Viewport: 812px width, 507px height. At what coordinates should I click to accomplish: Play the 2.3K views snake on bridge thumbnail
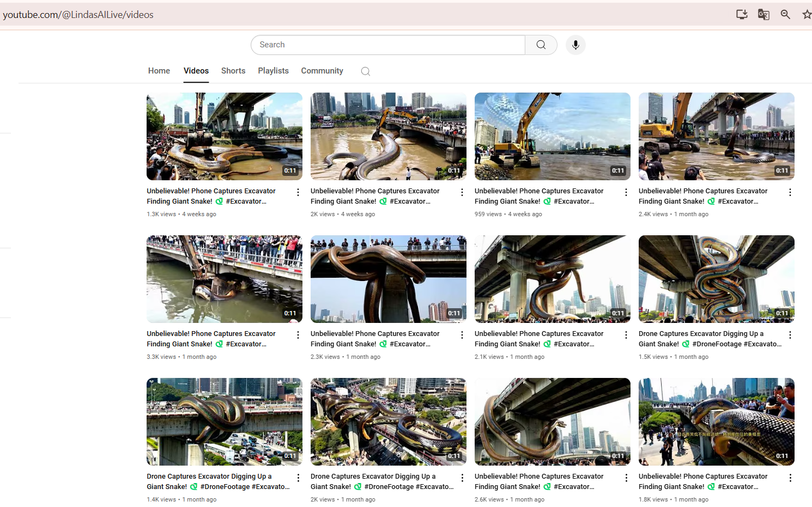(x=388, y=279)
